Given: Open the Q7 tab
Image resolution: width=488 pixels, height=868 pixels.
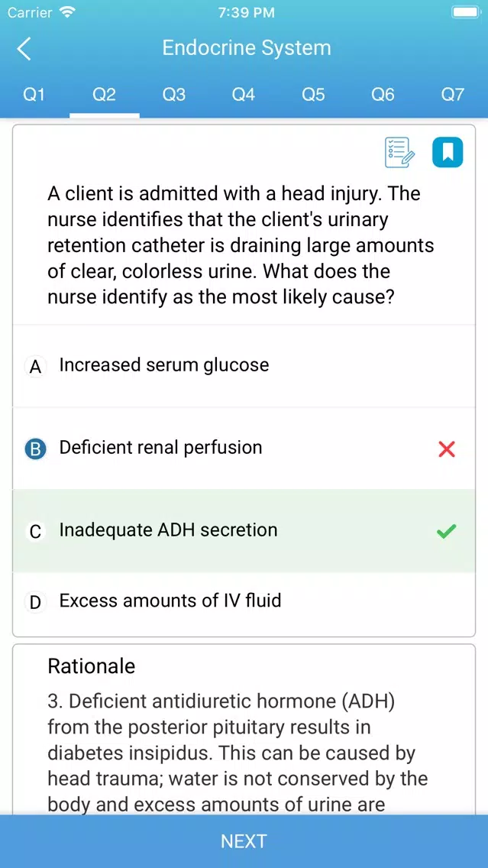Looking at the screenshot, I should click(x=453, y=96).
